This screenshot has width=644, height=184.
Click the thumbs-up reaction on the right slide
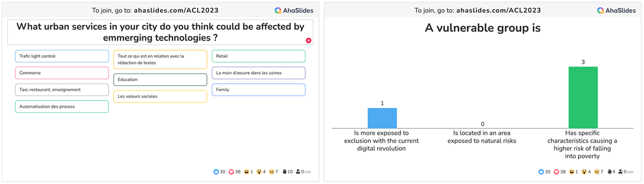tap(541, 172)
